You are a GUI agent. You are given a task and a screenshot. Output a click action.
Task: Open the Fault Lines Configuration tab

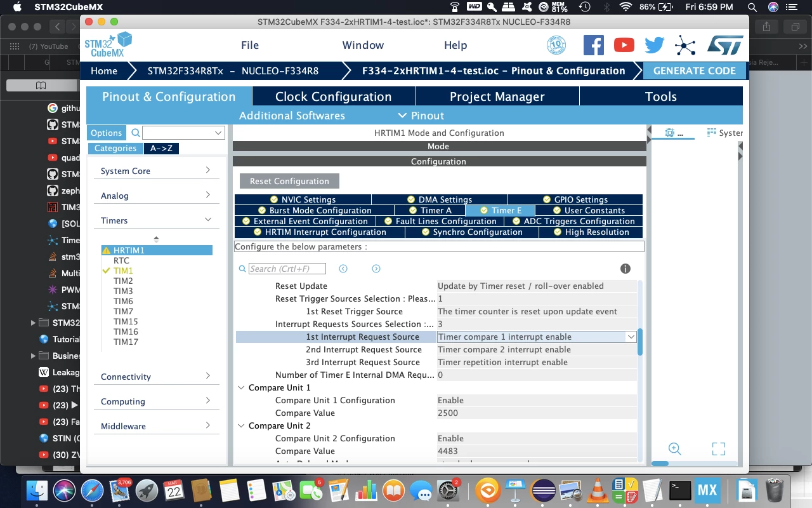point(440,221)
